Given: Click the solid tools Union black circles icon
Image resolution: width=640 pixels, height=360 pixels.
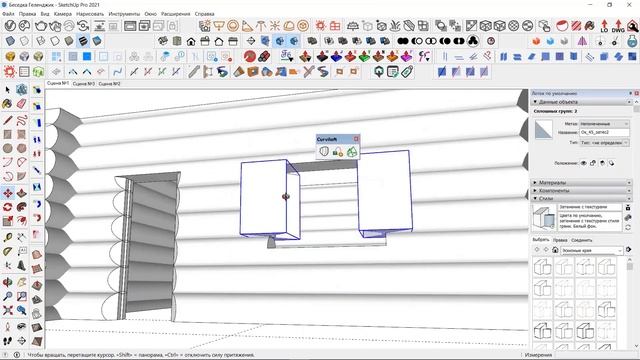Looking at the screenshot, I should 403,41.
